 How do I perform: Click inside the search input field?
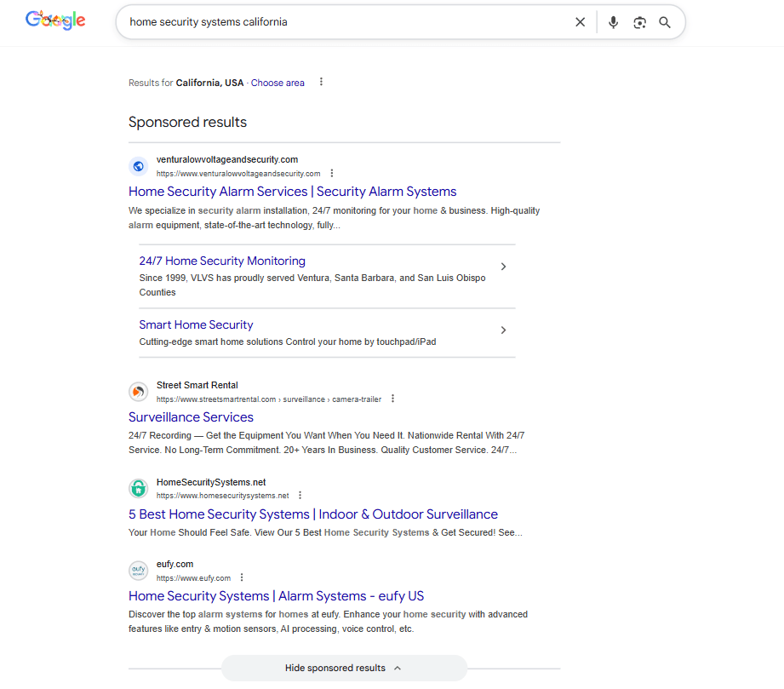click(x=340, y=22)
